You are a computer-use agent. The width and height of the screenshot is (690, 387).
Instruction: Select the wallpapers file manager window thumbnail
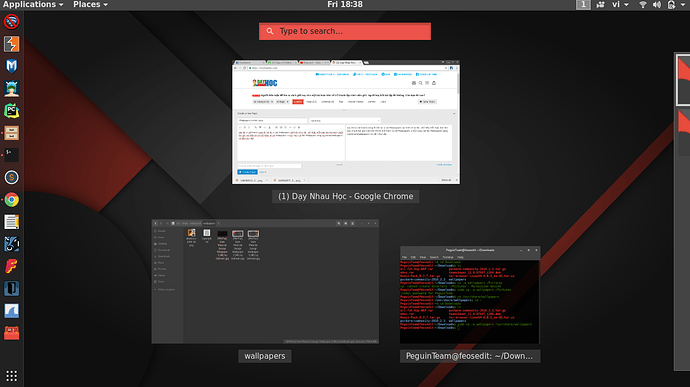click(265, 281)
